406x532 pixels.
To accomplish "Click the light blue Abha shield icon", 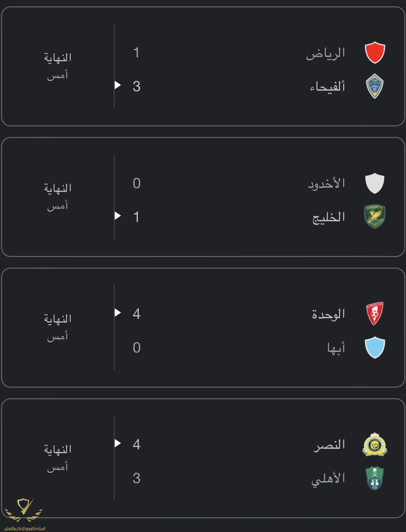I will pos(375,347).
